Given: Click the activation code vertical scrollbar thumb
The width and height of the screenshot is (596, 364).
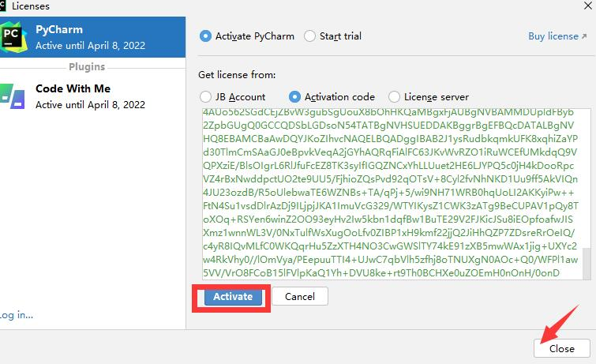Looking at the screenshot, I should [587, 264].
